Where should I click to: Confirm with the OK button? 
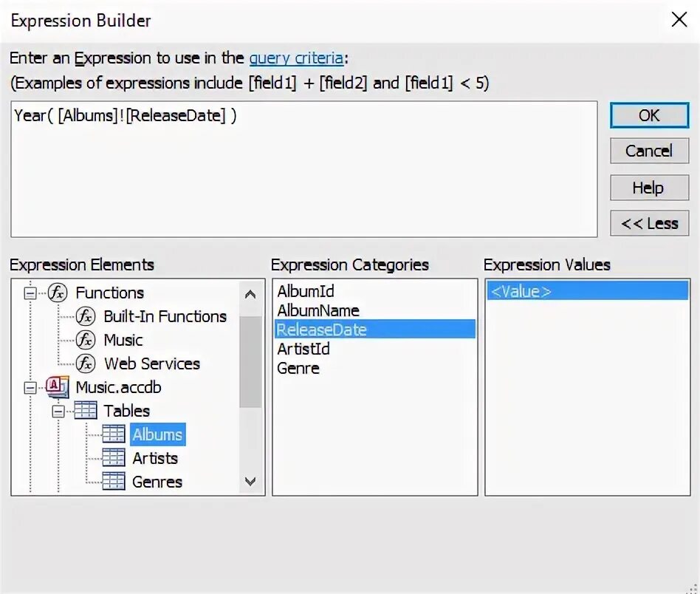[x=649, y=115]
